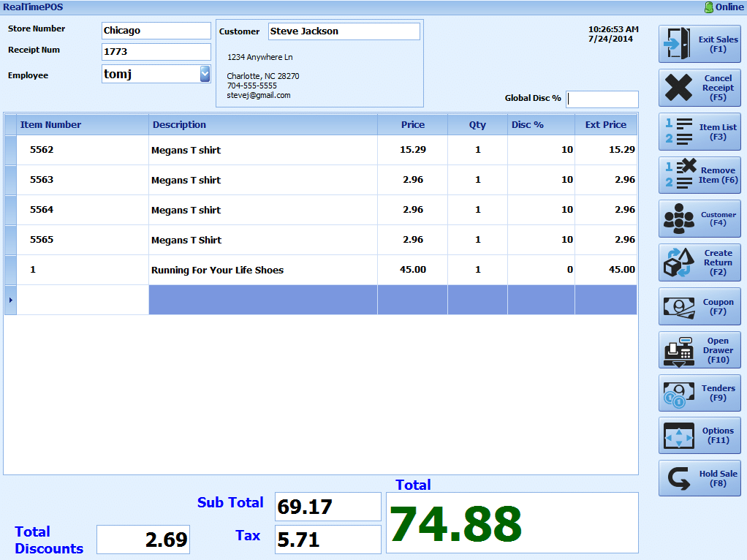
Task: Edit the Customer name Steve Jackson
Action: click(x=344, y=31)
